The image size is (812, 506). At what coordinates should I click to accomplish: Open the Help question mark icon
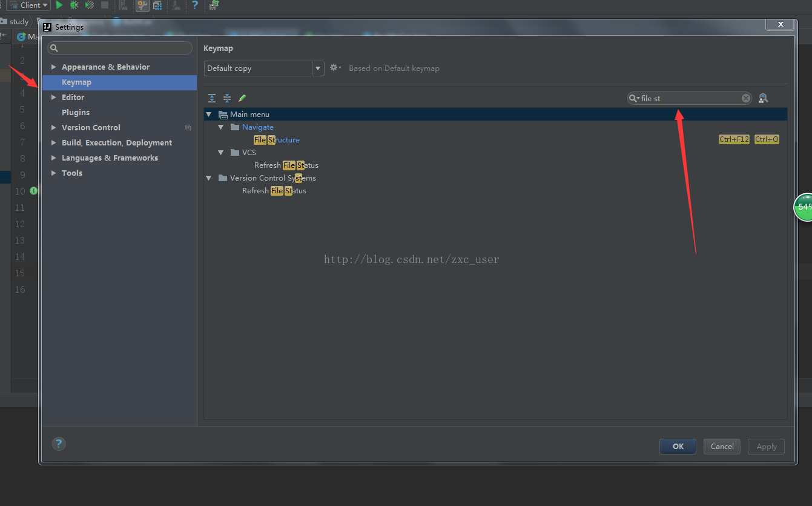195,5
